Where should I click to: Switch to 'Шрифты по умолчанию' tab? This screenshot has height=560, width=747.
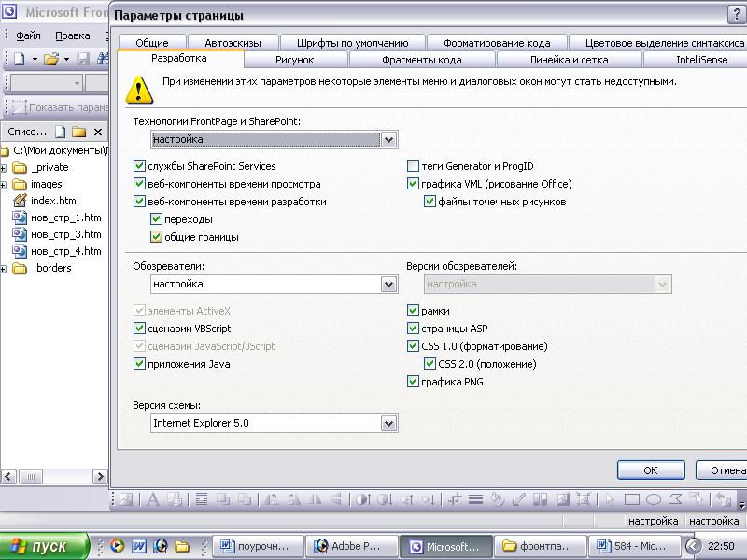coord(353,43)
